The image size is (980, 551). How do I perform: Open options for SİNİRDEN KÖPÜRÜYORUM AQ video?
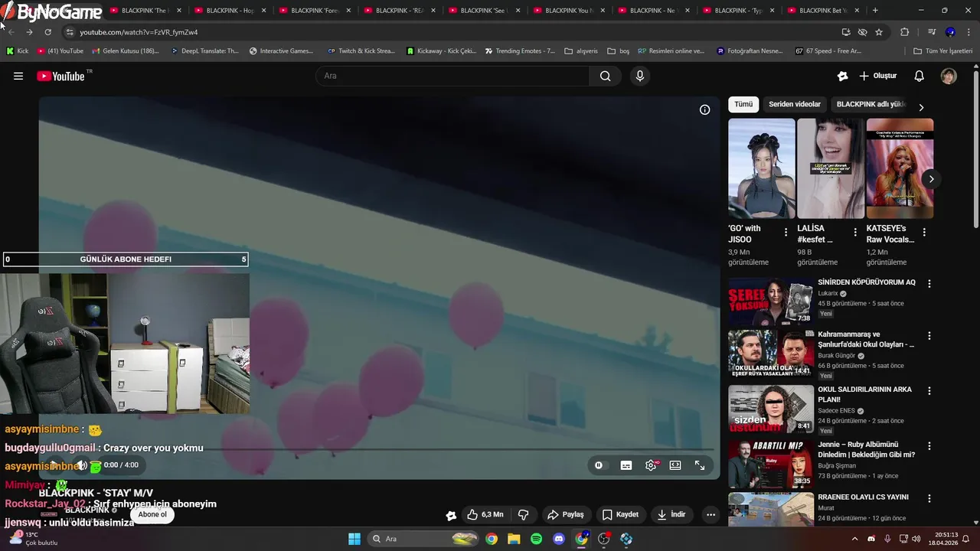point(929,283)
